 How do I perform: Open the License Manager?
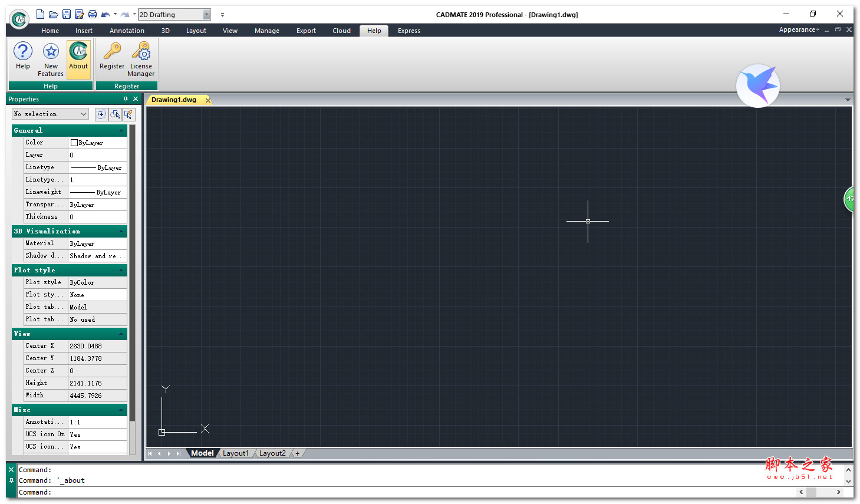tap(141, 59)
